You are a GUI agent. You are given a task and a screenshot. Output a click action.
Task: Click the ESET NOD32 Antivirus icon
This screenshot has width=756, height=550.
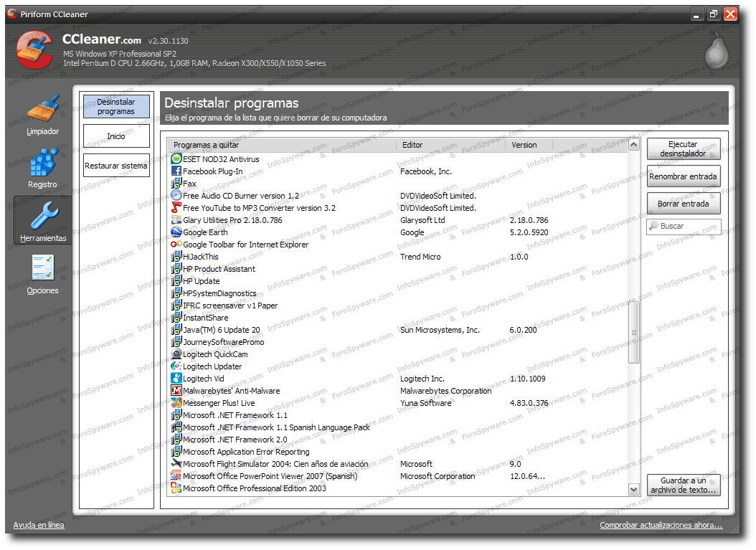[x=176, y=158]
